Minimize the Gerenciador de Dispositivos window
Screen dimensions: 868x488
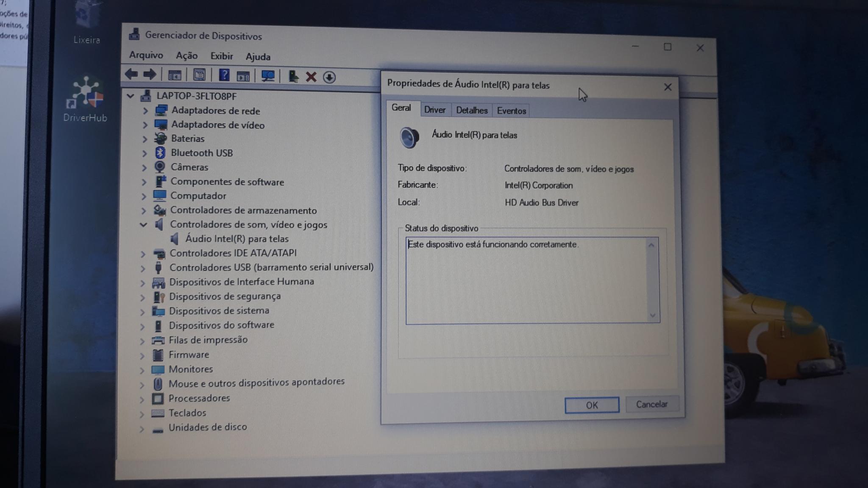tap(635, 46)
